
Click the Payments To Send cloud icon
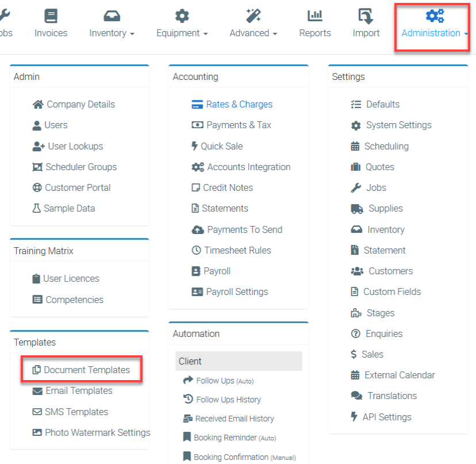tap(197, 230)
